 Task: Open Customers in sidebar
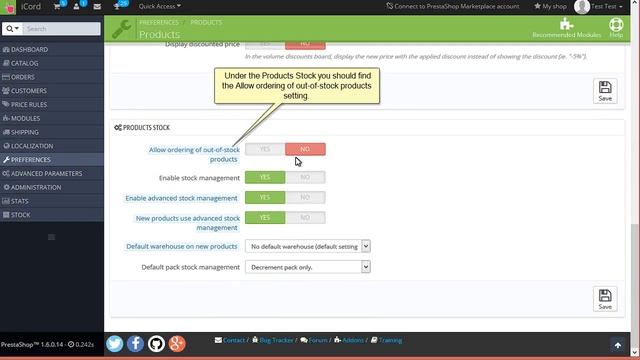(52, 91)
